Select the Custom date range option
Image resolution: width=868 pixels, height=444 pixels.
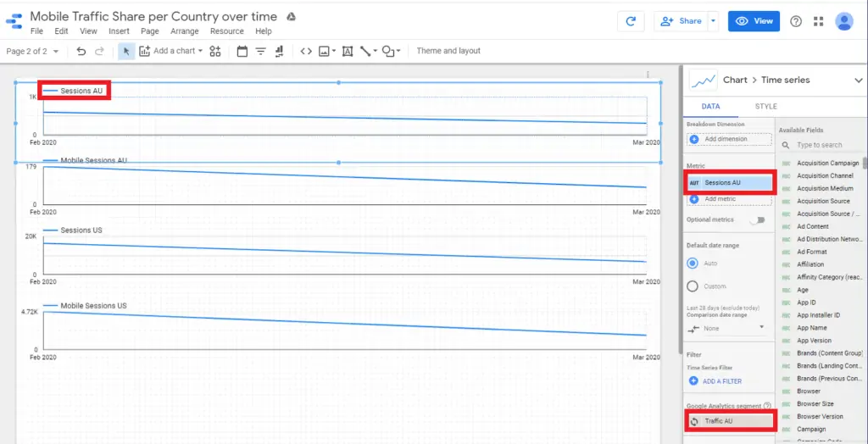693,286
